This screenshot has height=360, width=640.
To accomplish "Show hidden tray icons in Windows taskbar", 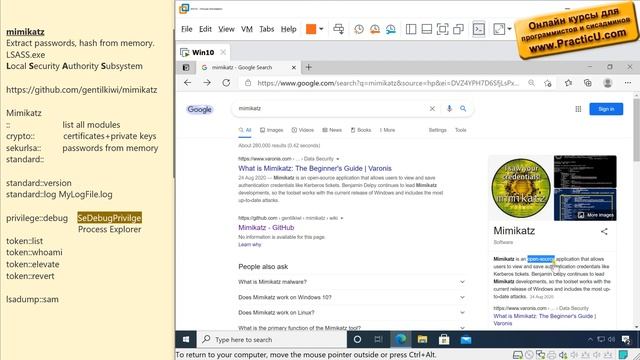I will coord(590,340).
